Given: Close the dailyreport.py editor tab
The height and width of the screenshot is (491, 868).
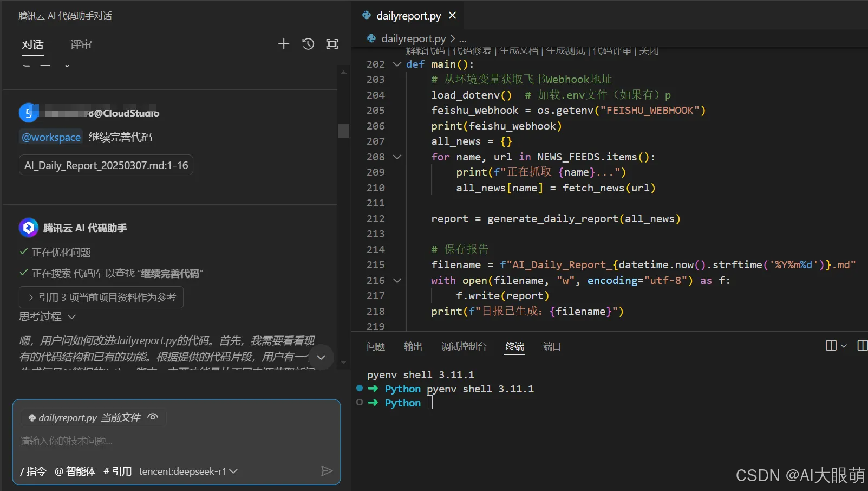Looking at the screenshot, I should (x=453, y=16).
